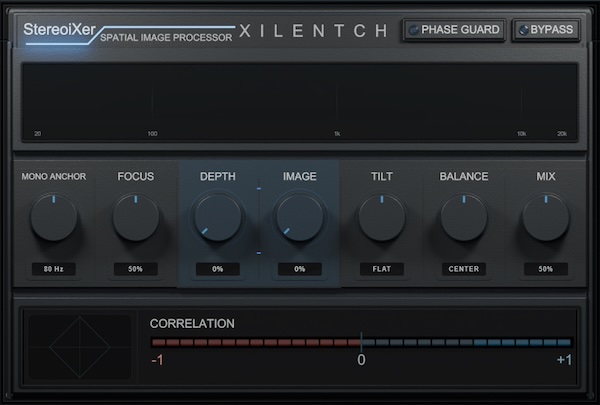Click the BALANCE label
The height and width of the screenshot is (405, 600).
[464, 176]
